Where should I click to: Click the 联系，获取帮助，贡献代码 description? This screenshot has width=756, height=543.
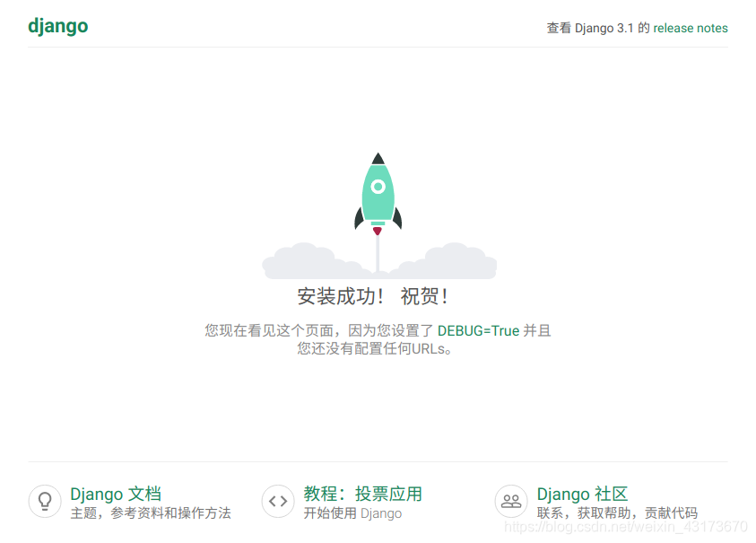617,512
